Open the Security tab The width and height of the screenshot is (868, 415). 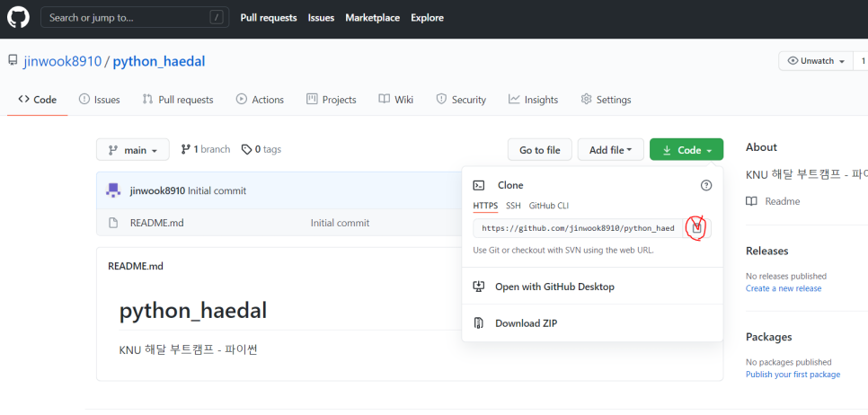pos(461,100)
